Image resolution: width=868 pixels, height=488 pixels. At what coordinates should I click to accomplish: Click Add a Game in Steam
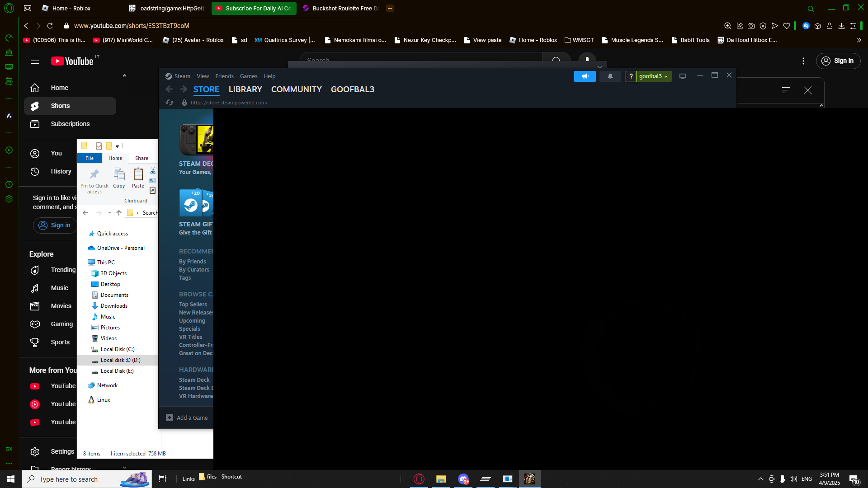187,418
